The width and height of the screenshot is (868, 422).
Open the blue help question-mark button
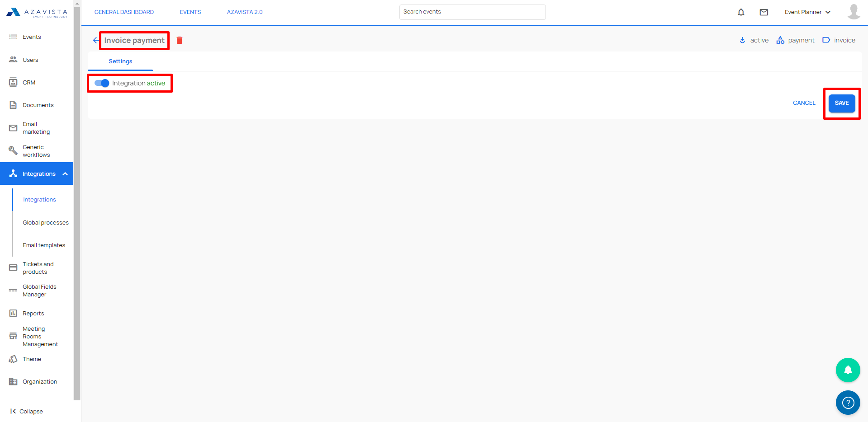tap(848, 403)
